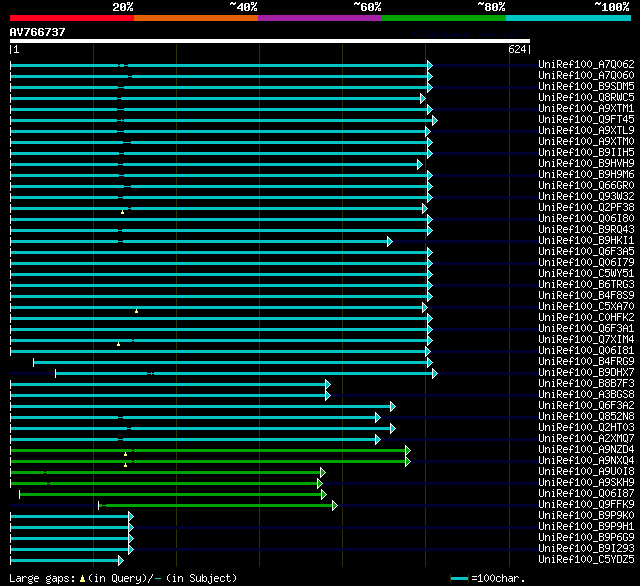
Task: Click the UniRef100_Q6F3A2 label
Action: pyautogui.click(x=586, y=406)
